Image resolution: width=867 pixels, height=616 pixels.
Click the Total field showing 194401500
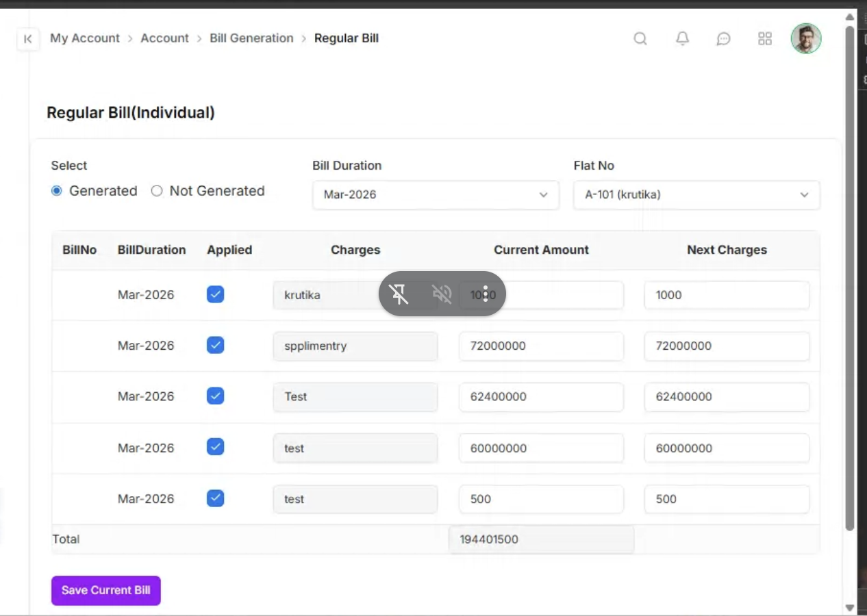pos(541,539)
